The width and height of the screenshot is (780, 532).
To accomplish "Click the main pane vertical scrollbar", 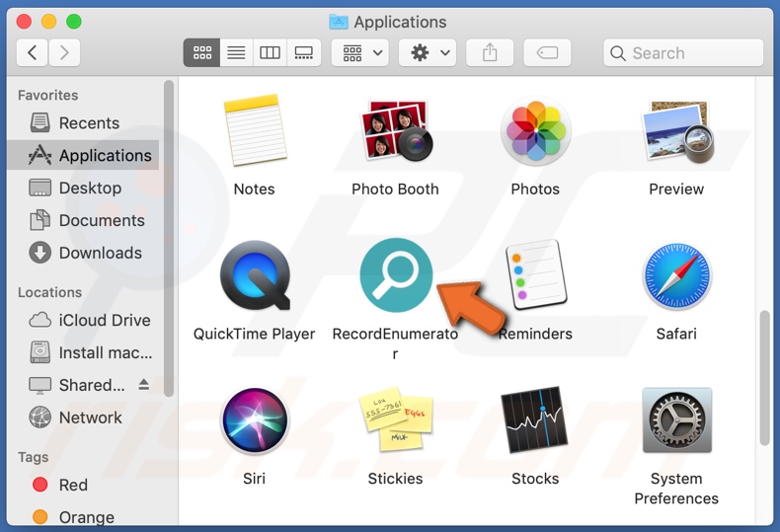I will [x=764, y=378].
